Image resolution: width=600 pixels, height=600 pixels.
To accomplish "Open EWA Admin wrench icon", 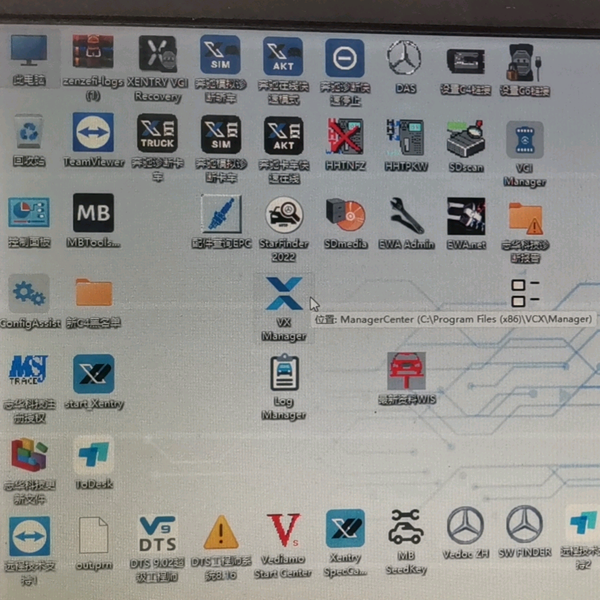I will pos(406,215).
